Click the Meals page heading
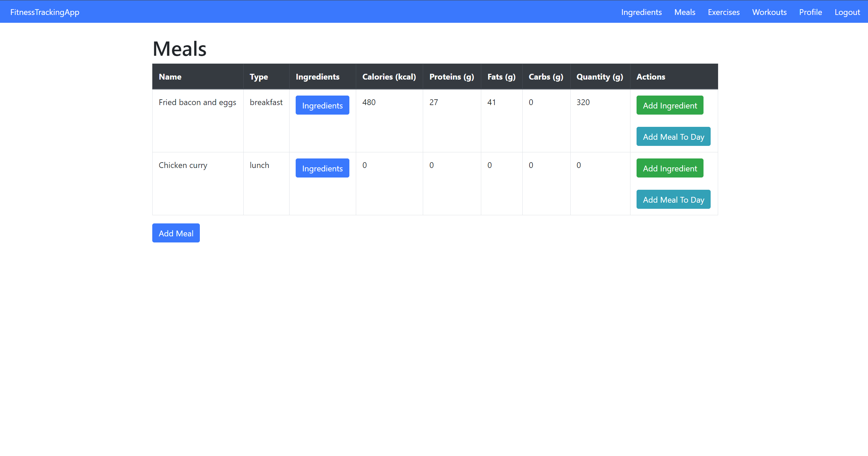The width and height of the screenshot is (868, 456). point(179,49)
